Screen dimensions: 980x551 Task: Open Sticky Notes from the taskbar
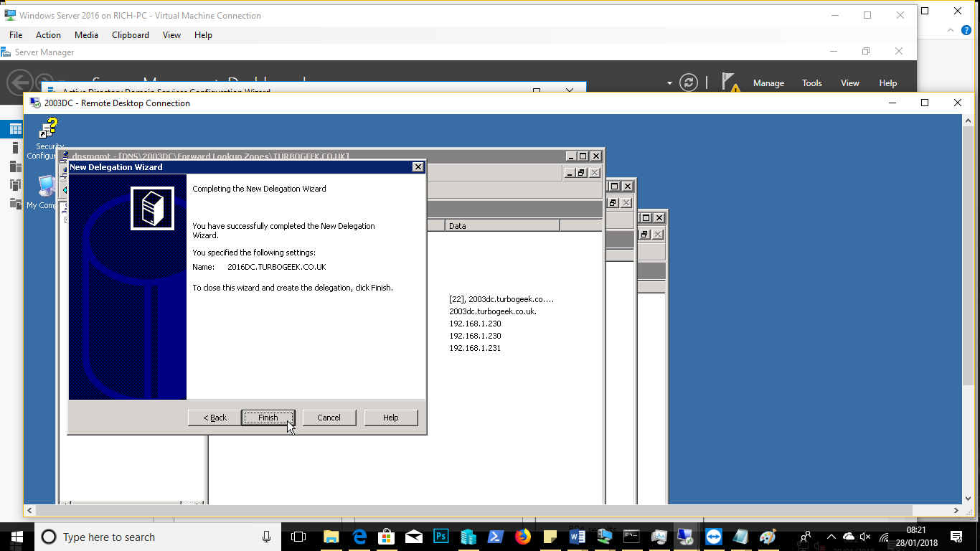point(550,537)
